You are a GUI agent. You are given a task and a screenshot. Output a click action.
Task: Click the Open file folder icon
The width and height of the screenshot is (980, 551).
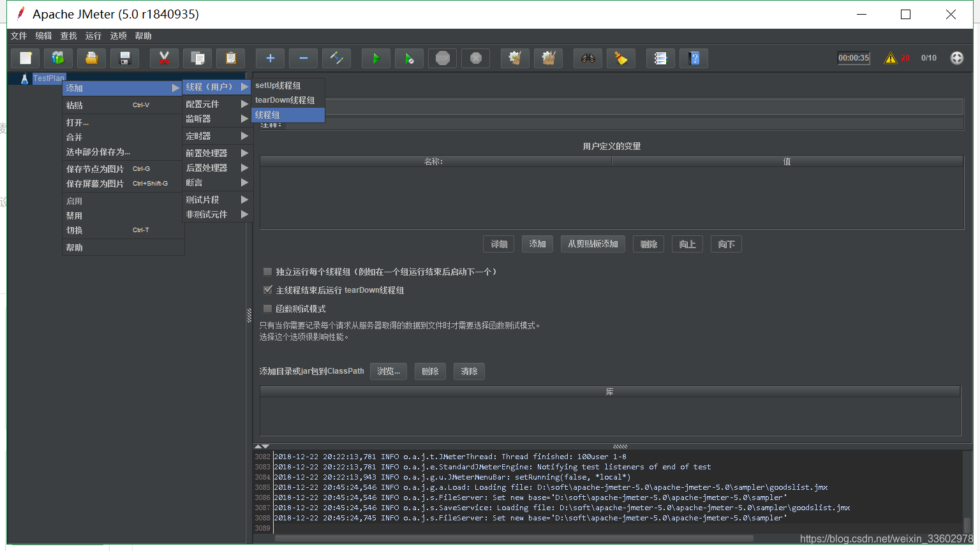click(x=91, y=58)
